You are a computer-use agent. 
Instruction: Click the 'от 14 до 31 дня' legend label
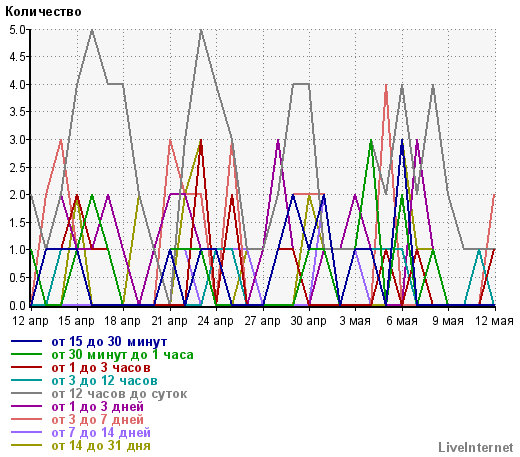[x=101, y=446]
